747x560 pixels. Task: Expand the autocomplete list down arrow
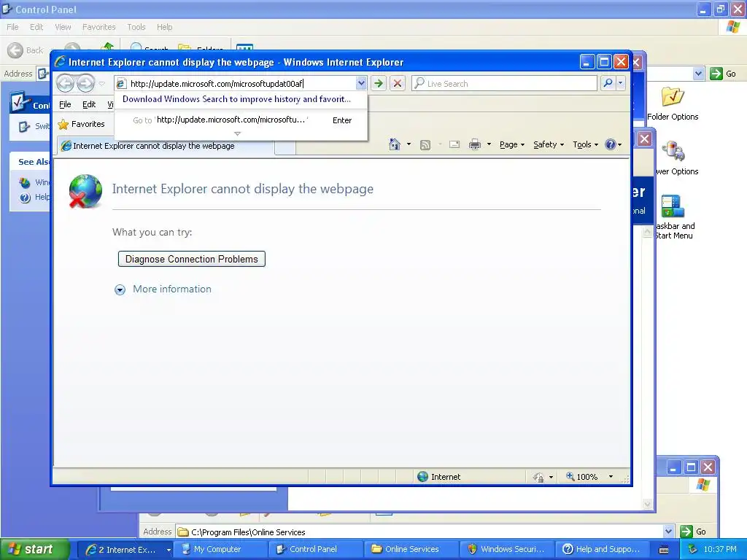click(x=237, y=134)
